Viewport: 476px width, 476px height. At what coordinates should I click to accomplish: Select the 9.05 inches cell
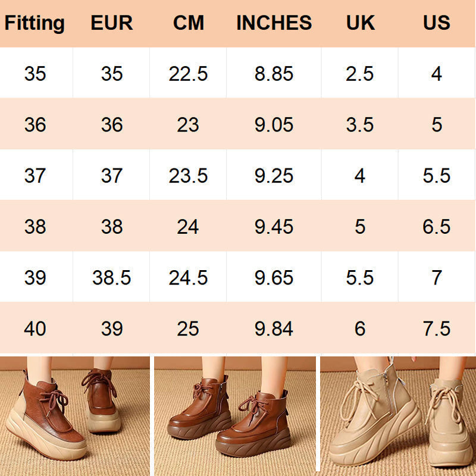coord(274,125)
